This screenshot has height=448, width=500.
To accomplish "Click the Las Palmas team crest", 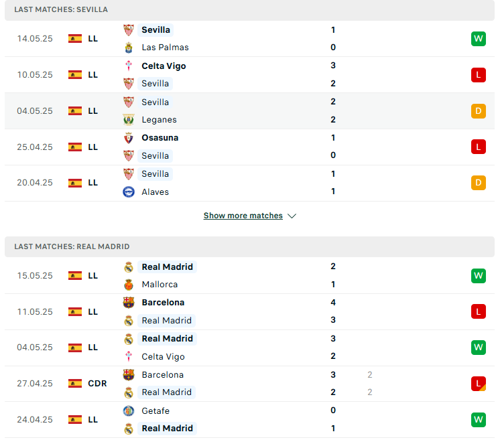I will 129,48.
